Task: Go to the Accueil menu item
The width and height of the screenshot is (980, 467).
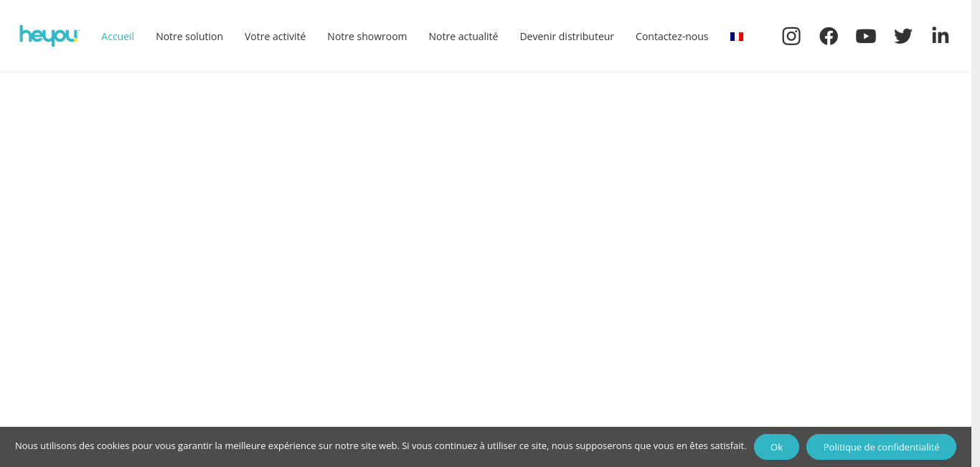Action: coord(118,37)
